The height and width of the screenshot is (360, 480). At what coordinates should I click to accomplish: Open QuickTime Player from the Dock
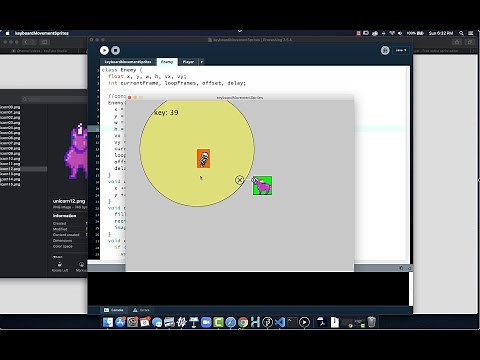(x=304, y=322)
